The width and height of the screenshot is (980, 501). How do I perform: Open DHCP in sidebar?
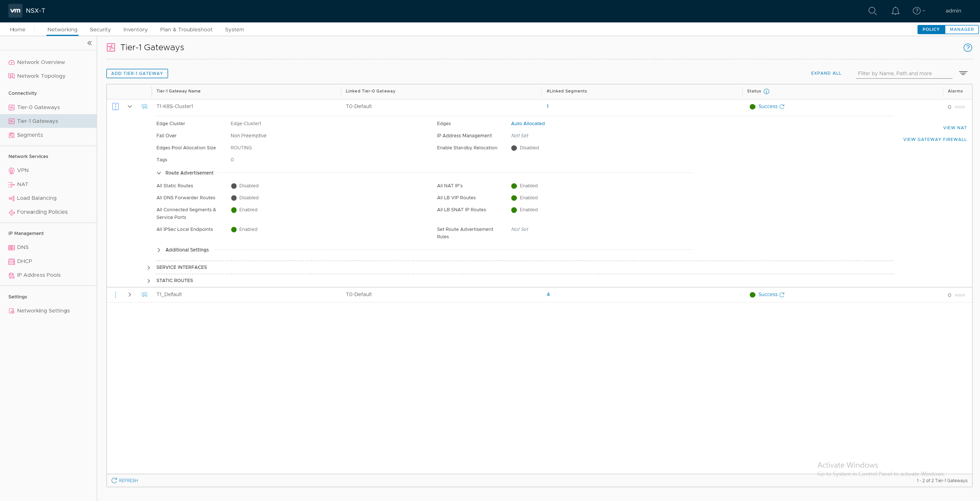point(24,261)
